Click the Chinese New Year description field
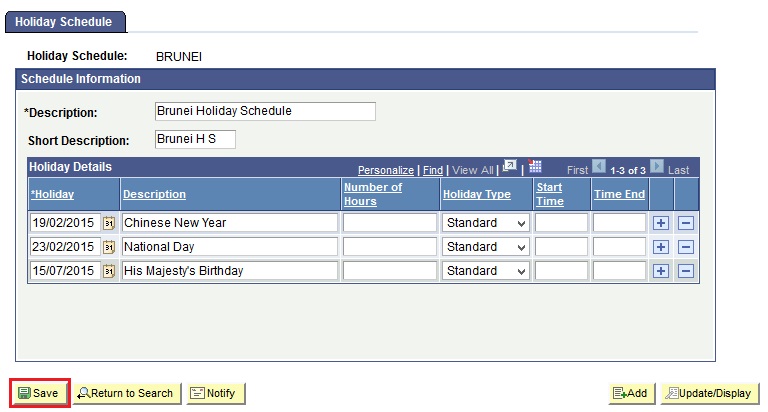Screen dimensions: 768x412 230,223
